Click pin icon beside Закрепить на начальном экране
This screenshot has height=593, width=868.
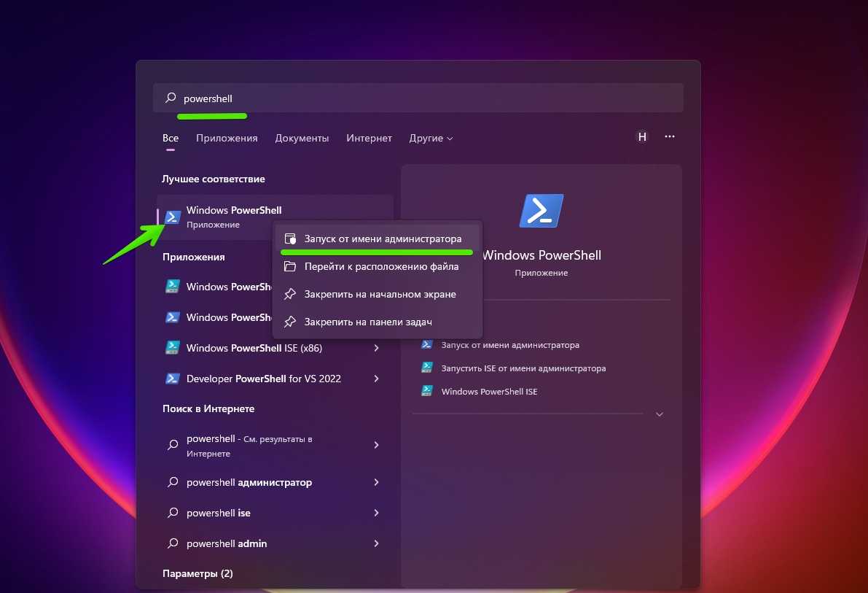point(290,294)
